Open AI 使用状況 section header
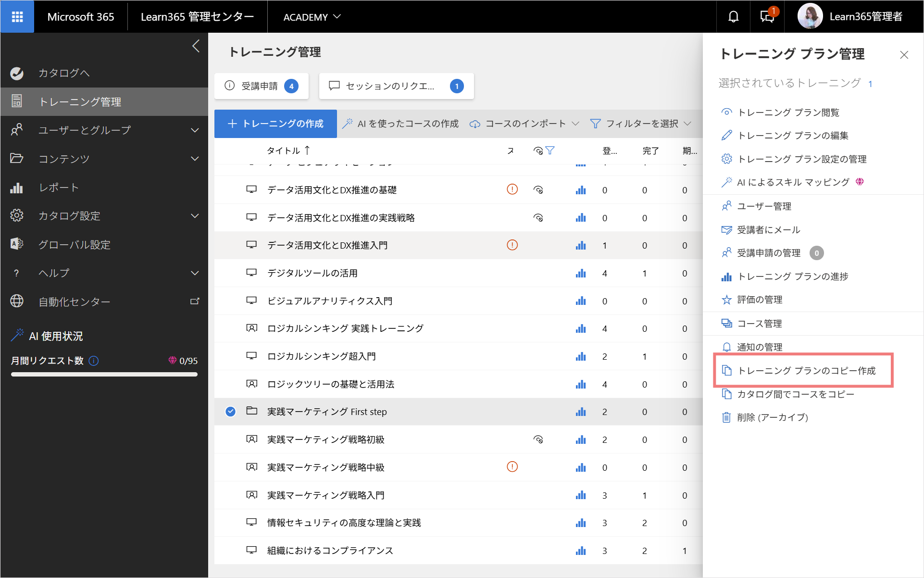Screen dimensions: 924x578 tap(47, 336)
